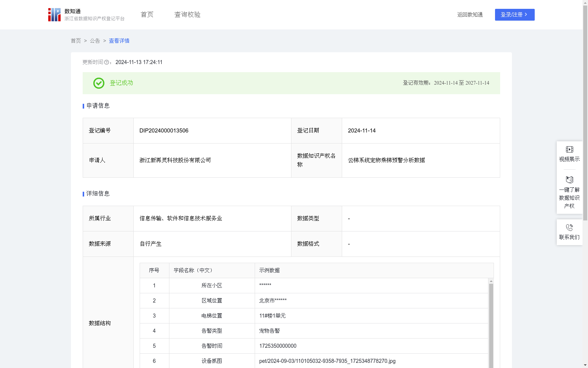Click 告警类型 field name

(x=212, y=331)
